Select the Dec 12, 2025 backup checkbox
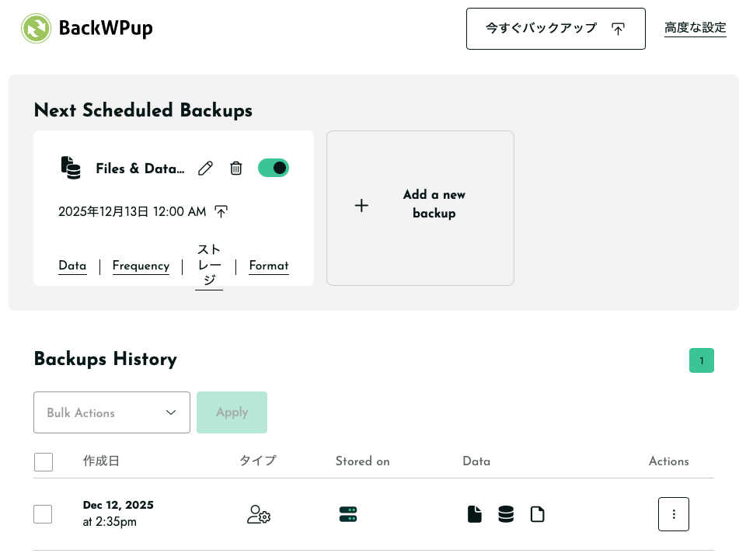The width and height of the screenshot is (739, 560). [44, 514]
